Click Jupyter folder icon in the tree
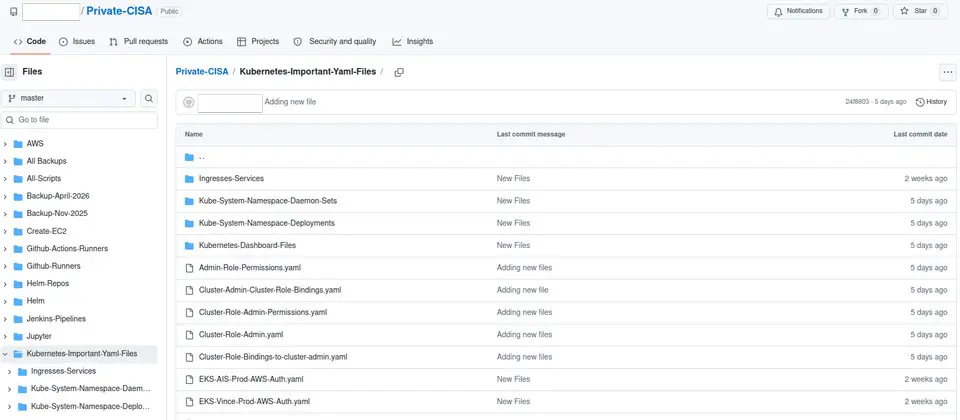This screenshot has width=960, height=420. point(18,337)
